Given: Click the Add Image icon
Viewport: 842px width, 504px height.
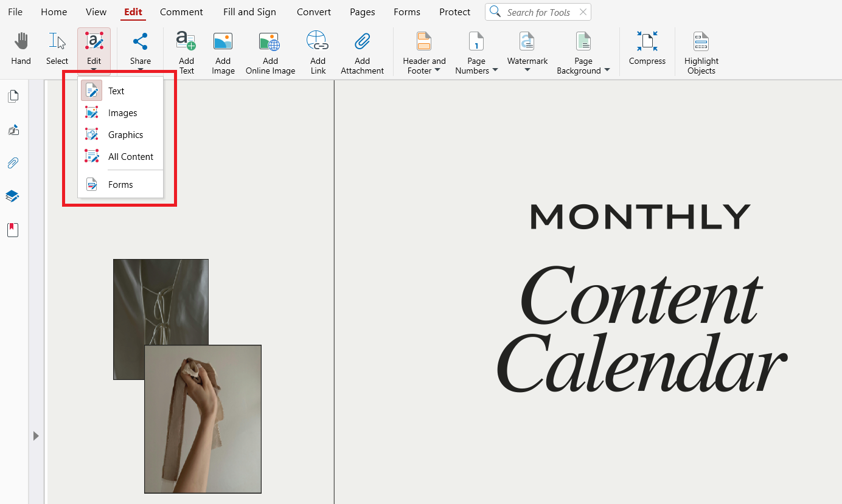Looking at the screenshot, I should 223,43.
